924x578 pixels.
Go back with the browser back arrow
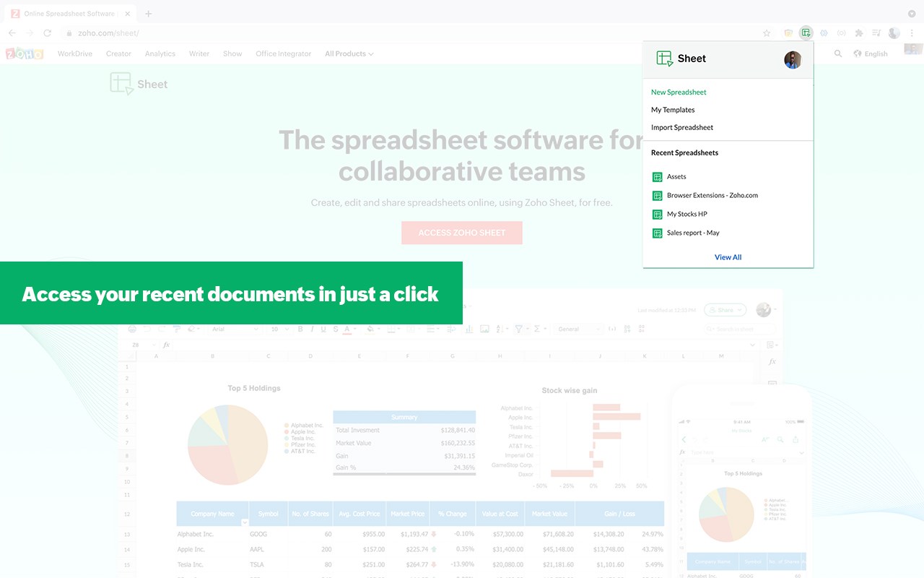pyautogui.click(x=12, y=33)
